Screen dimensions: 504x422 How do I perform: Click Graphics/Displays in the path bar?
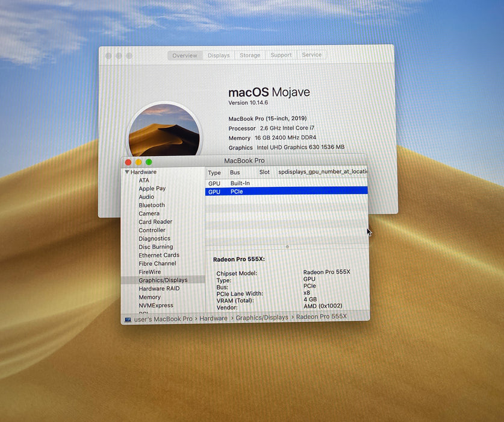[262, 317]
